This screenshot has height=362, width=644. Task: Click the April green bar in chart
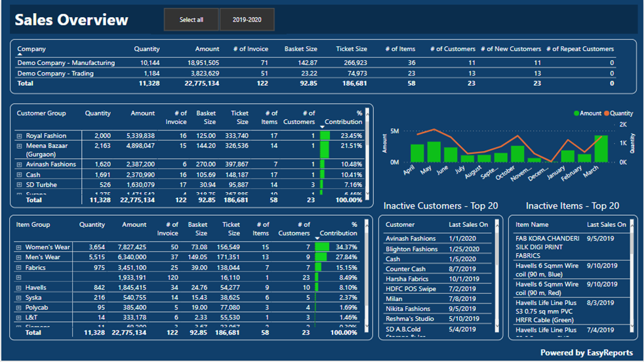[417, 153]
